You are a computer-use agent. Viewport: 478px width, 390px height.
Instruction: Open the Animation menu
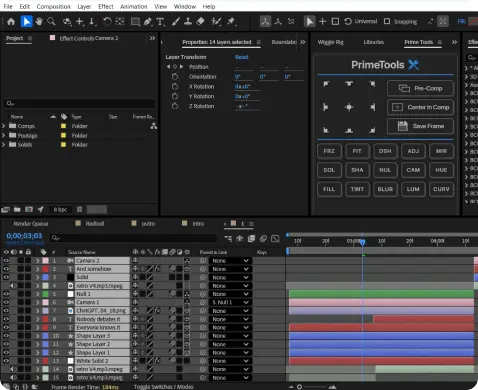point(134,6)
